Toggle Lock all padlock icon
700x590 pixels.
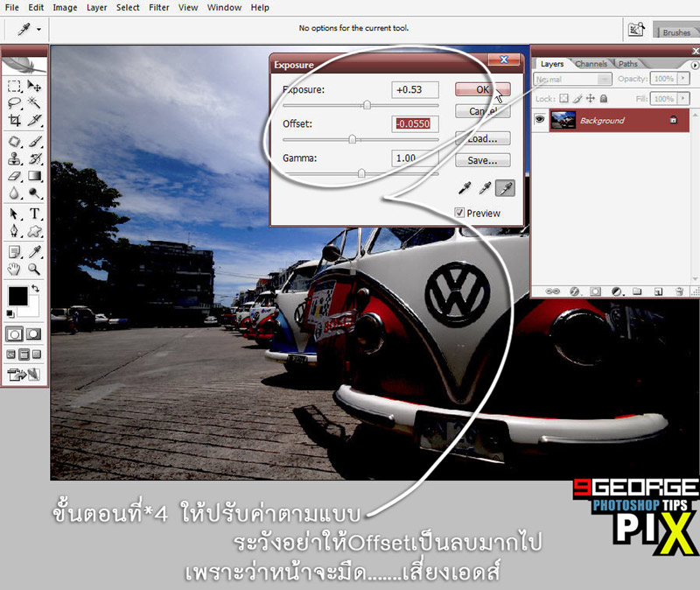coord(604,98)
